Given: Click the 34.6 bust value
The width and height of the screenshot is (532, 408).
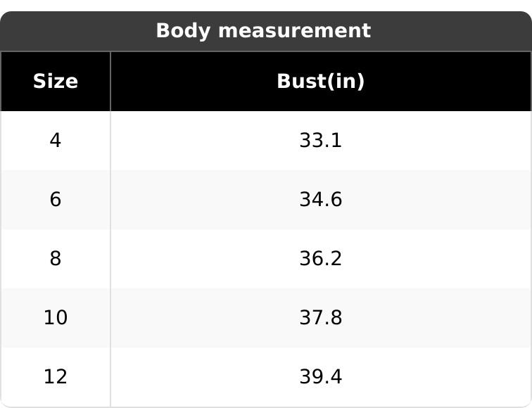Looking at the screenshot, I should click(321, 200).
